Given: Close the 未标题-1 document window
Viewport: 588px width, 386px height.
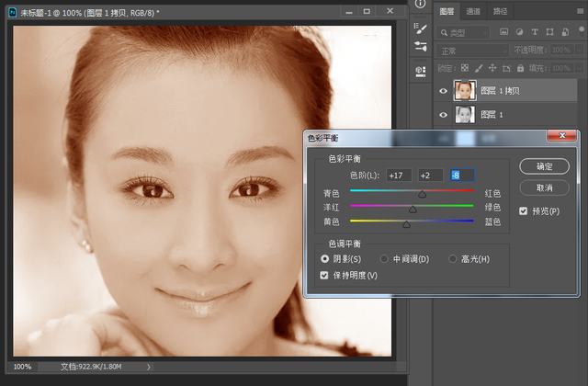Looking at the screenshot, I should coord(390,11).
